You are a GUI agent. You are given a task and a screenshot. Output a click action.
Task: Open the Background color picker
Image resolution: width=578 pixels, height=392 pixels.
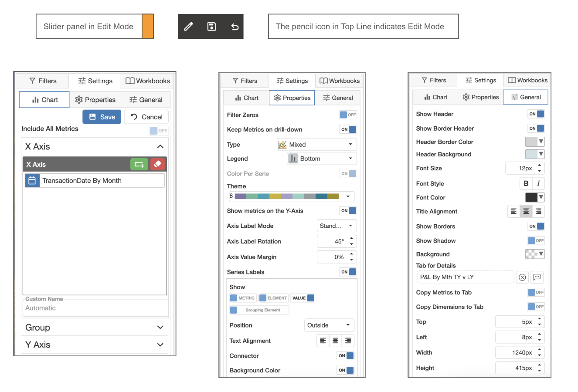point(535,254)
